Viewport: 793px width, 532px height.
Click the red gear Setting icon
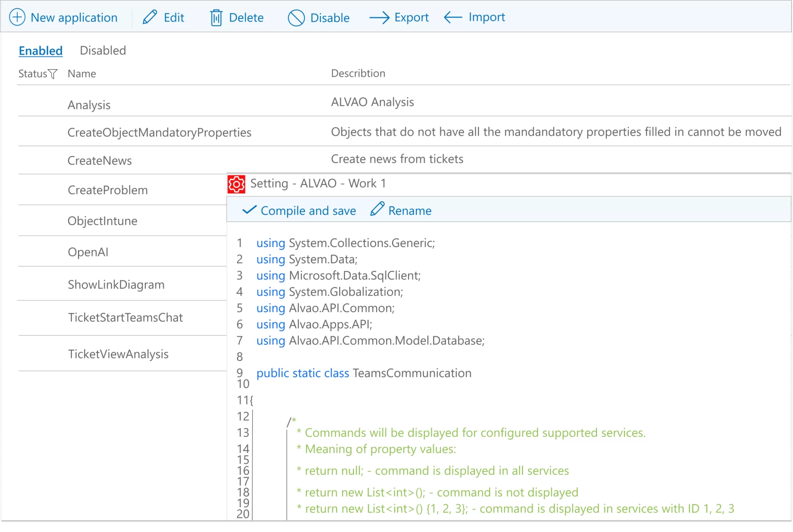[x=237, y=184]
